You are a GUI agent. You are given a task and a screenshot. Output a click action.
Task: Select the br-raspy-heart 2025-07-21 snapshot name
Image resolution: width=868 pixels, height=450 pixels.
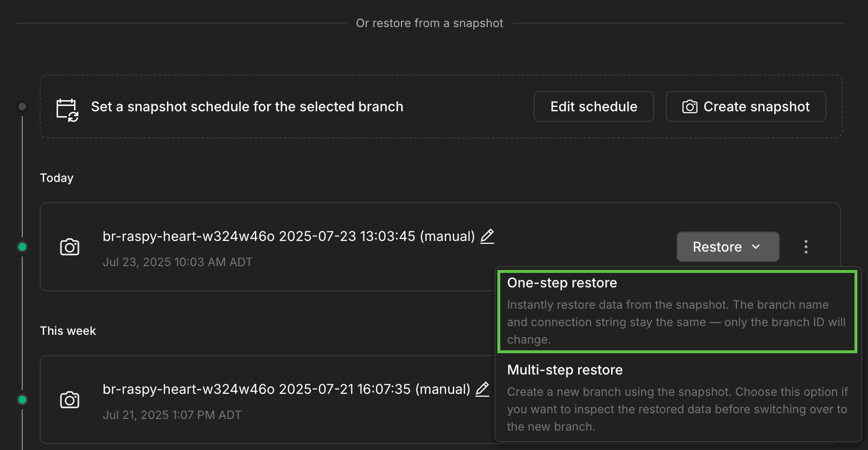285,389
